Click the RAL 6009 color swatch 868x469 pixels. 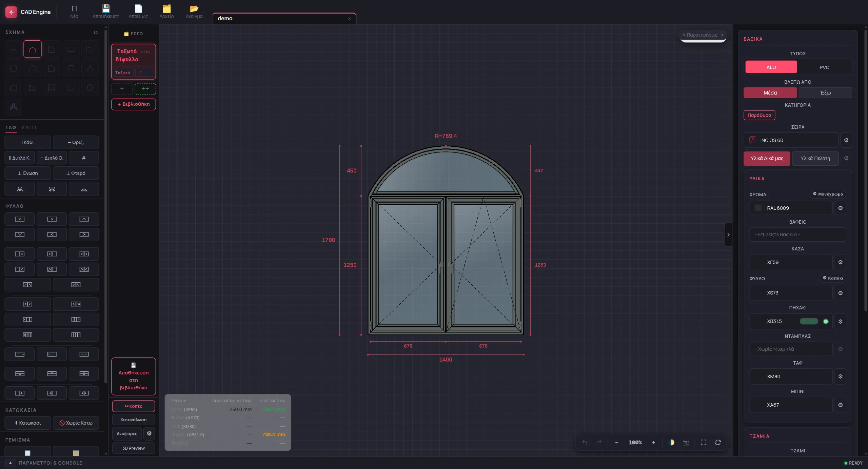coord(758,208)
